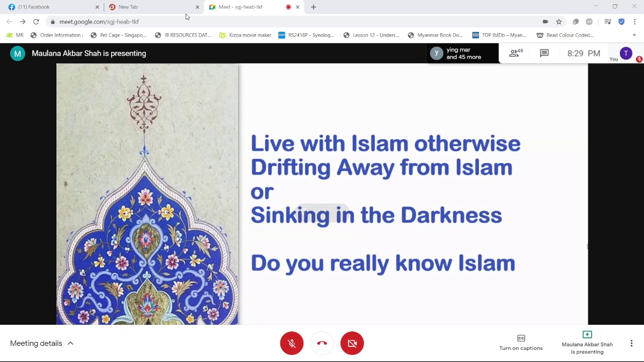The height and width of the screenshot is (362, 644).
Task: Open the AD blocker extension icon
Action: (589, 22)
